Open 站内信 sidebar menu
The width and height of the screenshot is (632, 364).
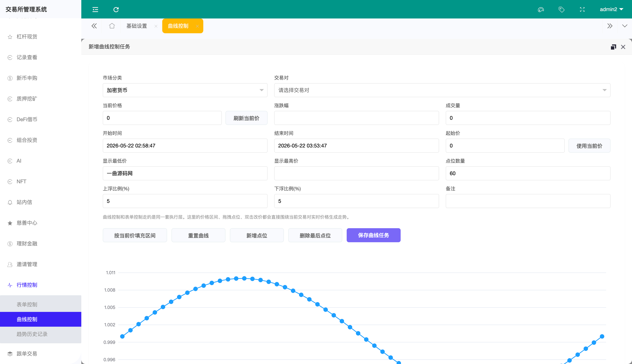tap(40, 202)
